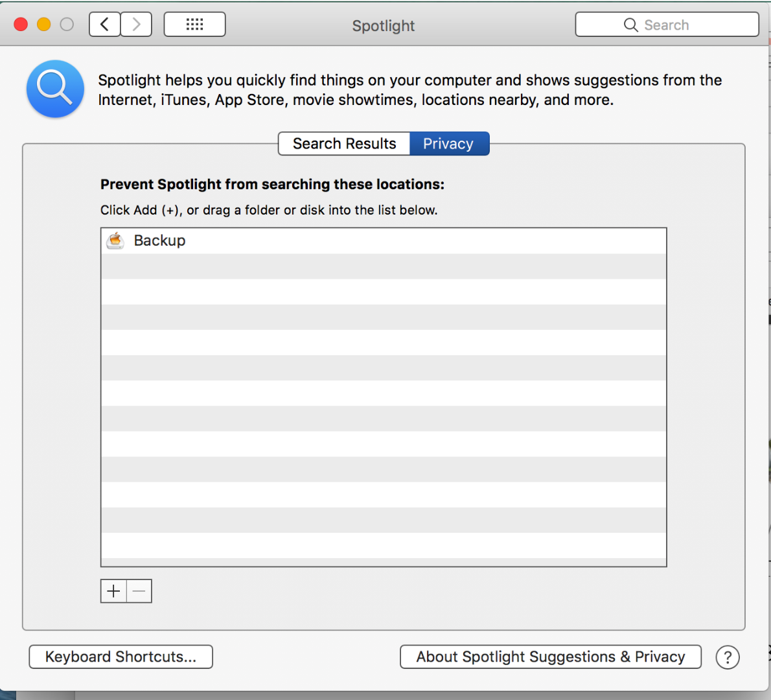The image size is (771, 700).
Task: Click the Spotlight magnifying glass icon
Action: click(55, 89)
